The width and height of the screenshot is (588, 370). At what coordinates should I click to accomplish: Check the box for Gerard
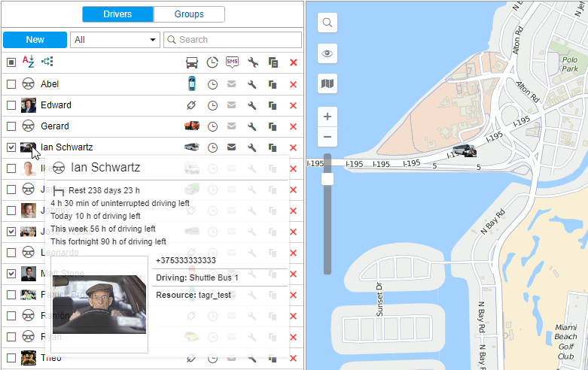point(11,126)
